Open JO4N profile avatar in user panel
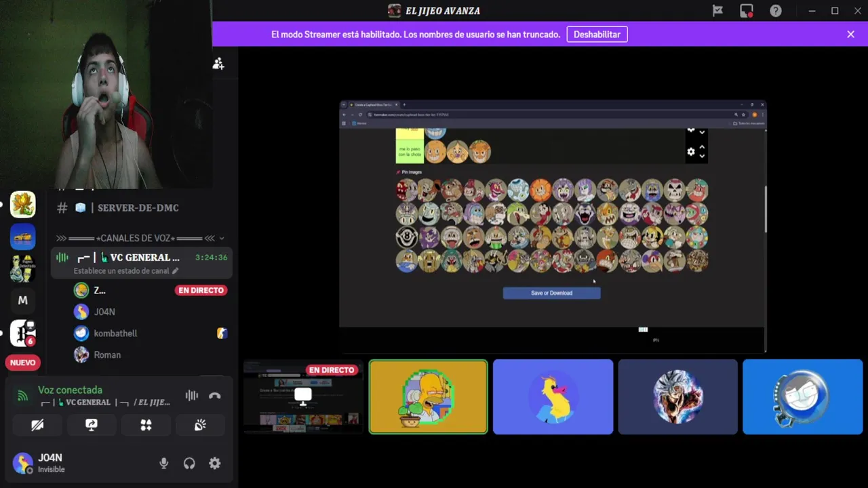 click(22, 464)
